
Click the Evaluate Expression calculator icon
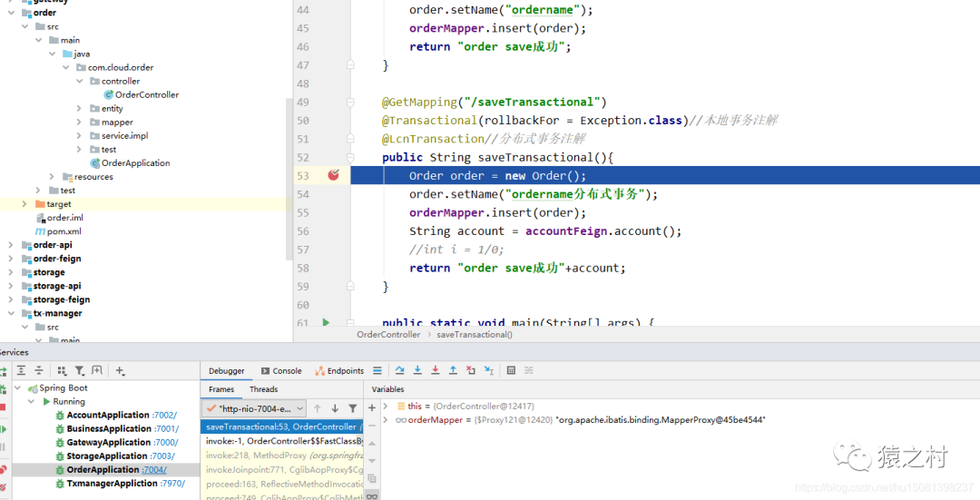pos(511,370)
